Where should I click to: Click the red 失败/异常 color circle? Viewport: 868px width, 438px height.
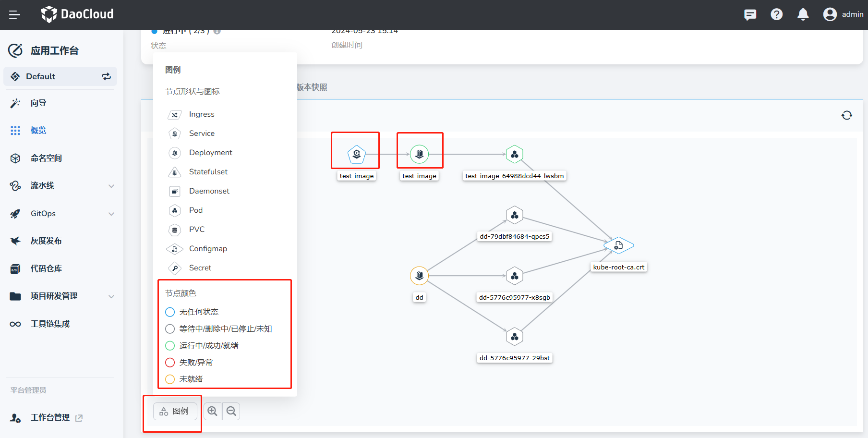[x=170, y=363]
